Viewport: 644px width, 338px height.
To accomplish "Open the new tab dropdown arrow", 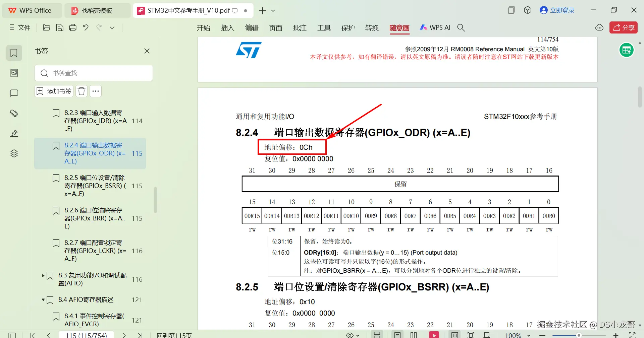I will click(273, 11).
